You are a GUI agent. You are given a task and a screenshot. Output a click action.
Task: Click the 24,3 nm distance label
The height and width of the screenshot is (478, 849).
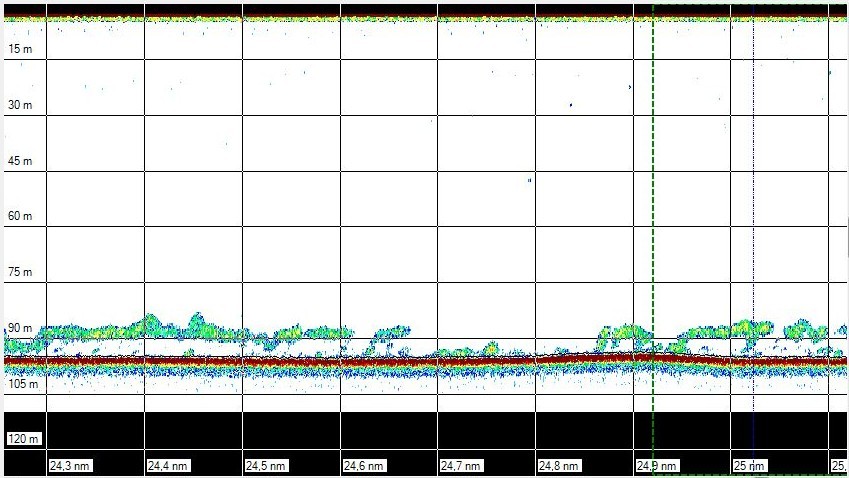[70, 466]
